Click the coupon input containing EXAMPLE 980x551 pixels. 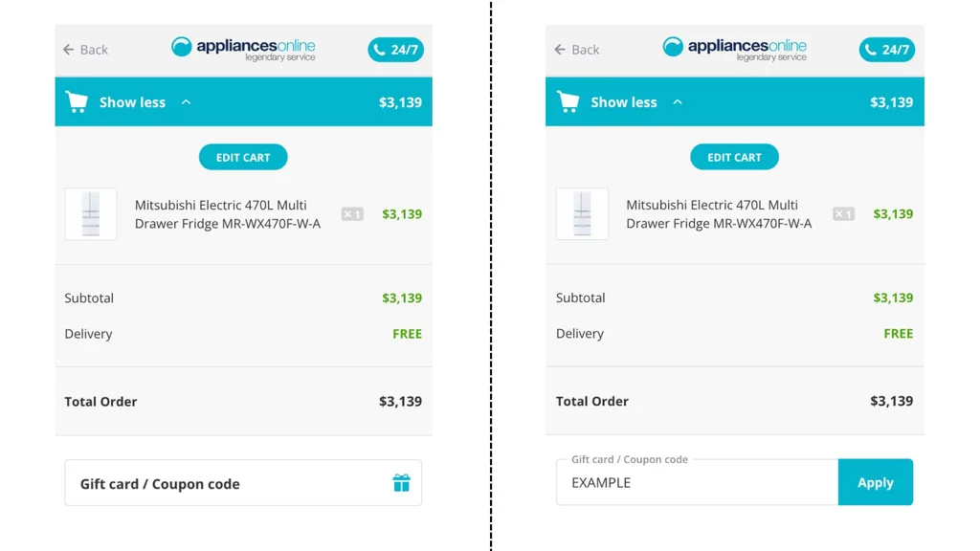tap(697, 483)
